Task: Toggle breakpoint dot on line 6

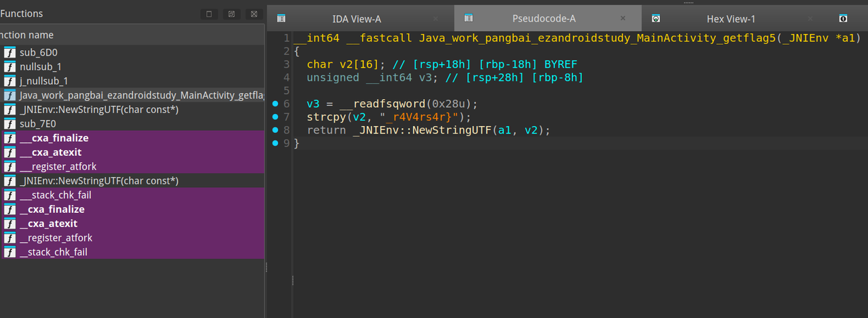Action: pos(275,104)
